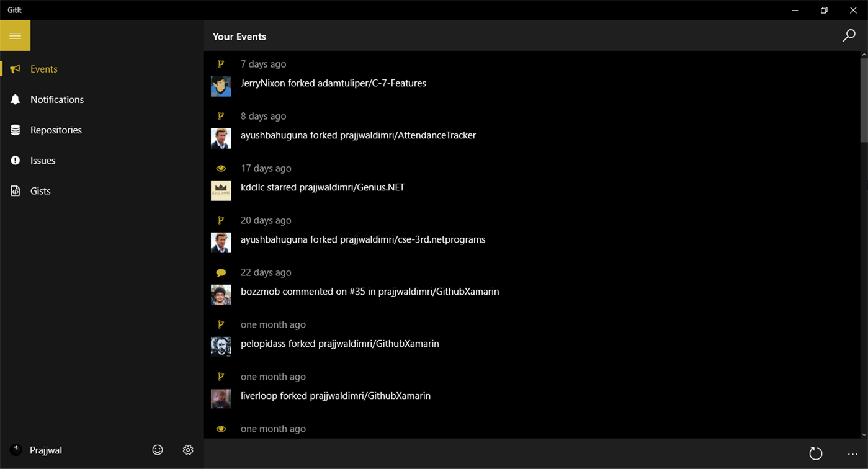868x469 pixels.
Task: Click the Prajjwal profile name
Action: [x=46, y=450]
